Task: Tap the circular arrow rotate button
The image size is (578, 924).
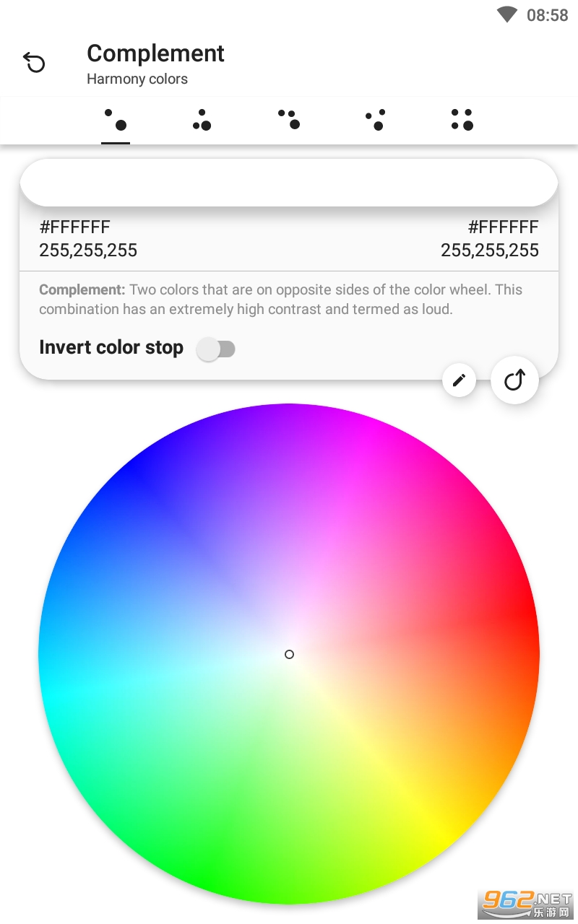Action: pos(514,380)
